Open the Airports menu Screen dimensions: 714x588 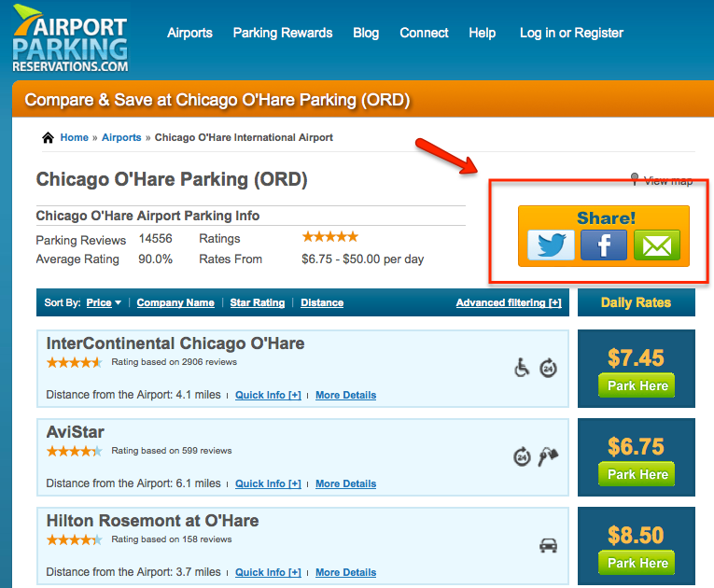(189, 33)
